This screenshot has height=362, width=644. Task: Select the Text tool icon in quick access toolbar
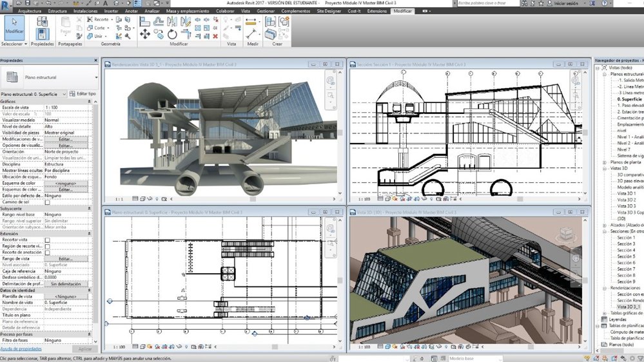106,3
